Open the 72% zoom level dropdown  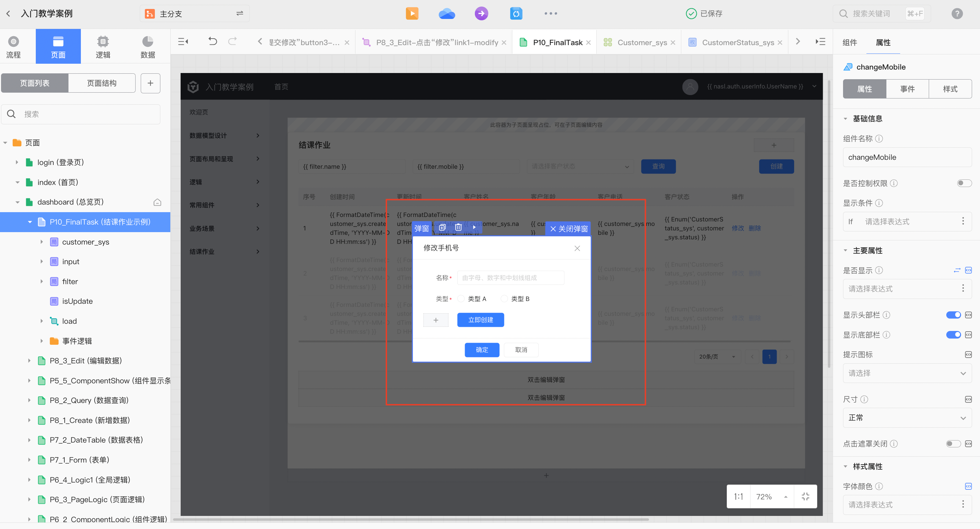[771, 496]
